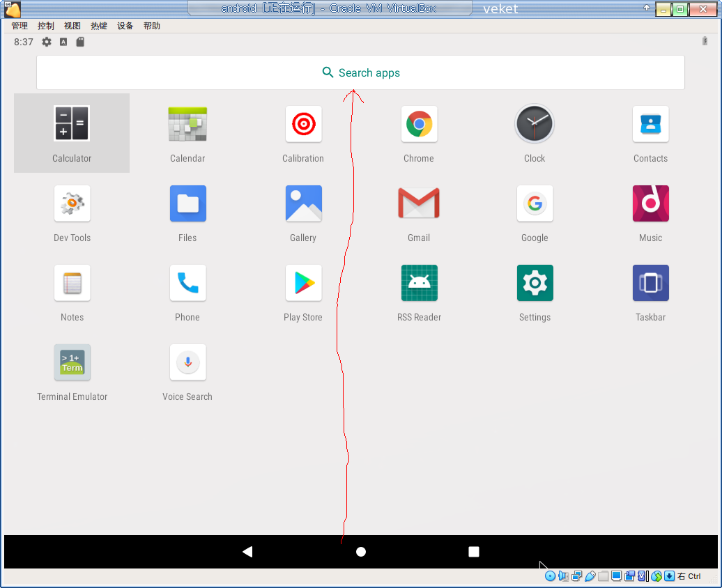
Task: Click the VirtualBox title bar app icon
Action: [x=12, y=9]
